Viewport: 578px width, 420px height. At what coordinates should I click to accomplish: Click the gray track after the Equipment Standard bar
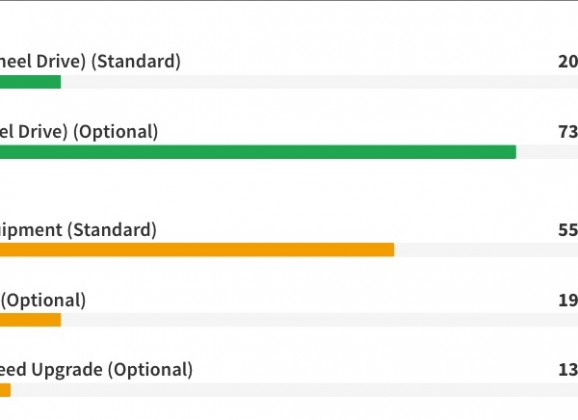486,250
